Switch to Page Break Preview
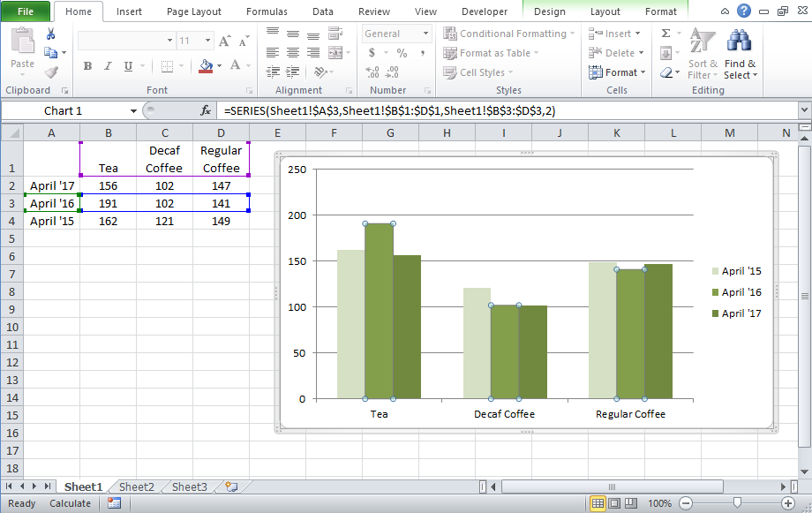Screen dimensions: 812x513 coord(631,503)
